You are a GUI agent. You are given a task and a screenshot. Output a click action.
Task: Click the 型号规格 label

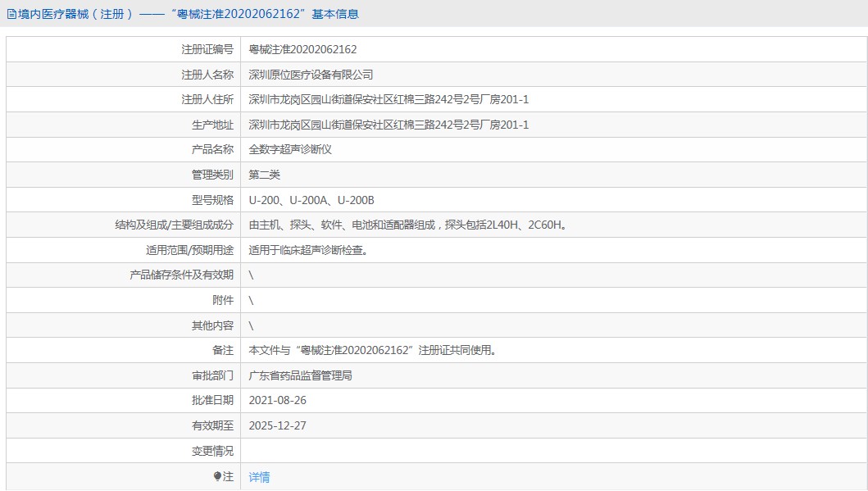pyautogui.click(x=212, y=200)
